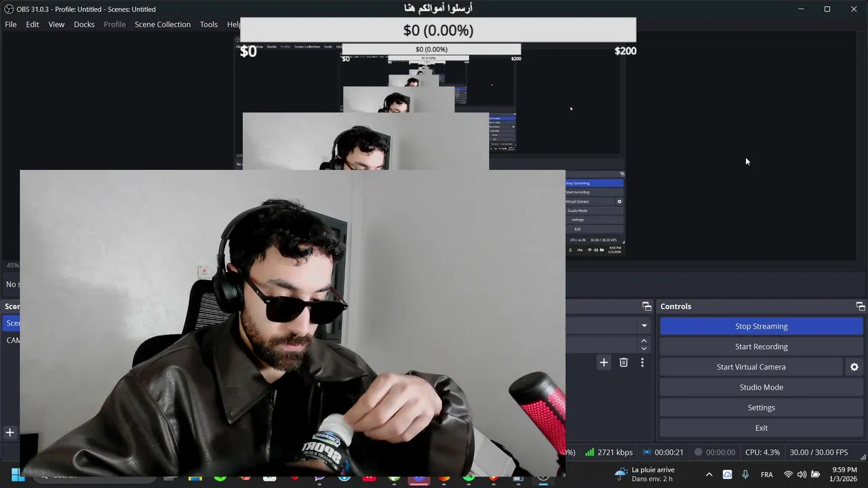The height and width of the screenshot is (488, 868).
Task: Open the clock showing 9:59 PM
Action: [x=844, y=474]
